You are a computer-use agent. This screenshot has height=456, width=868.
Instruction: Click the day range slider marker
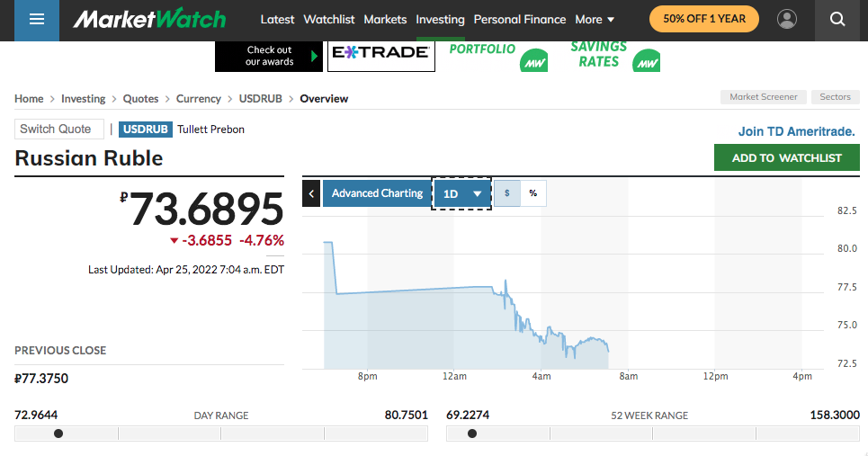58,434
